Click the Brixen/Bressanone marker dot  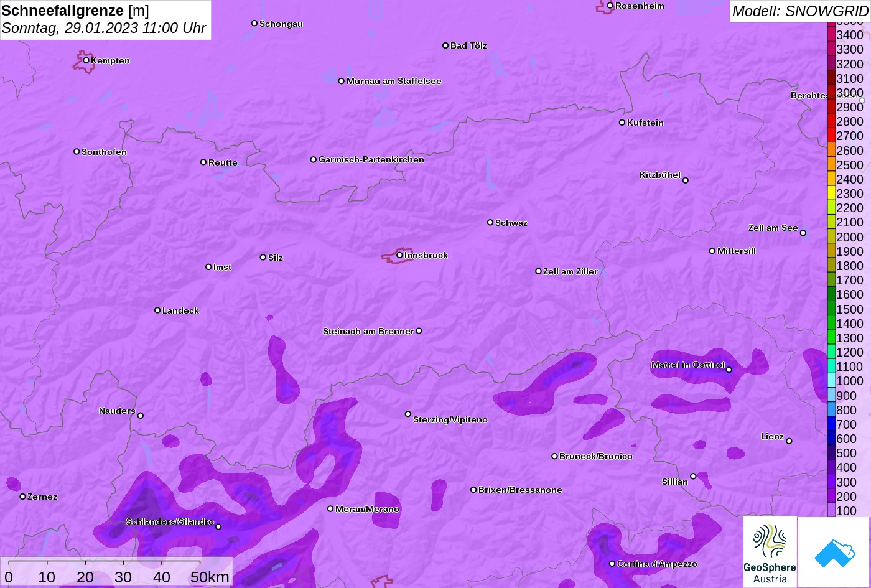473,490
